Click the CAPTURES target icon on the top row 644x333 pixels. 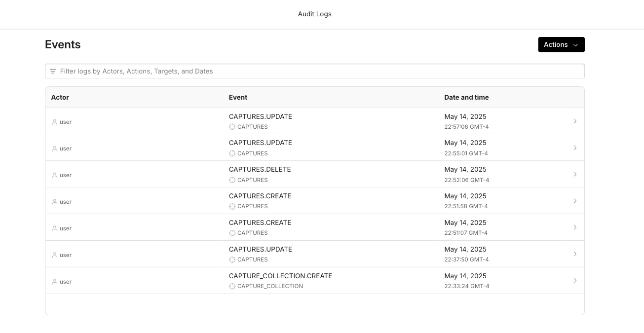[232, 127]
